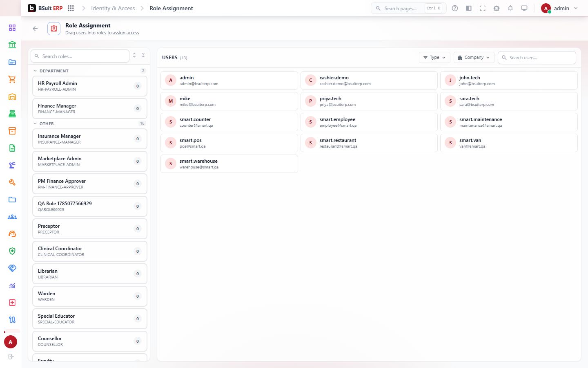Image resolution: width=588 pixels, height=368 pixels.
Task: Click the logout icon at sidebar bottom
Action: tap(11, 357)
